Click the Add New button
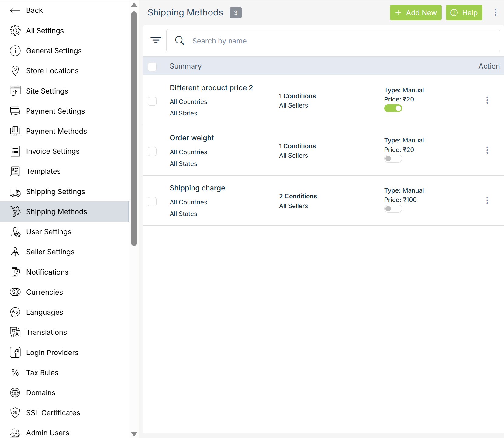This screenshot has height=438, width=504. click(x=415, y=13)
